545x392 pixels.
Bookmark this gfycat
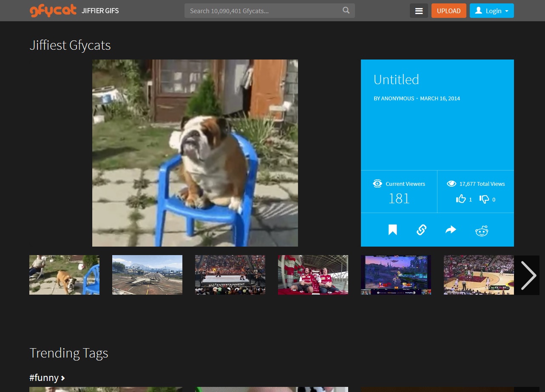pos(392,230)
